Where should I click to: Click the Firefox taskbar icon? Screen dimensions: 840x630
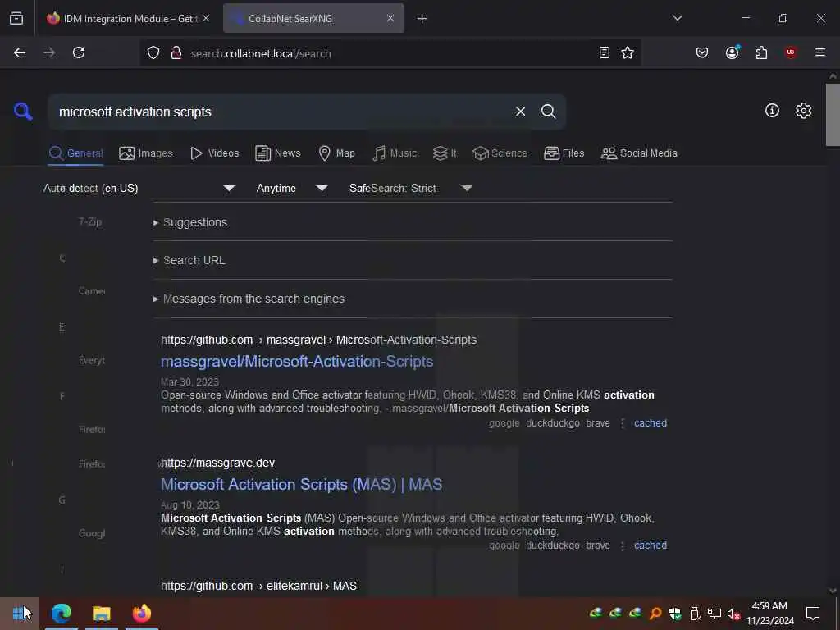point(141,613)
